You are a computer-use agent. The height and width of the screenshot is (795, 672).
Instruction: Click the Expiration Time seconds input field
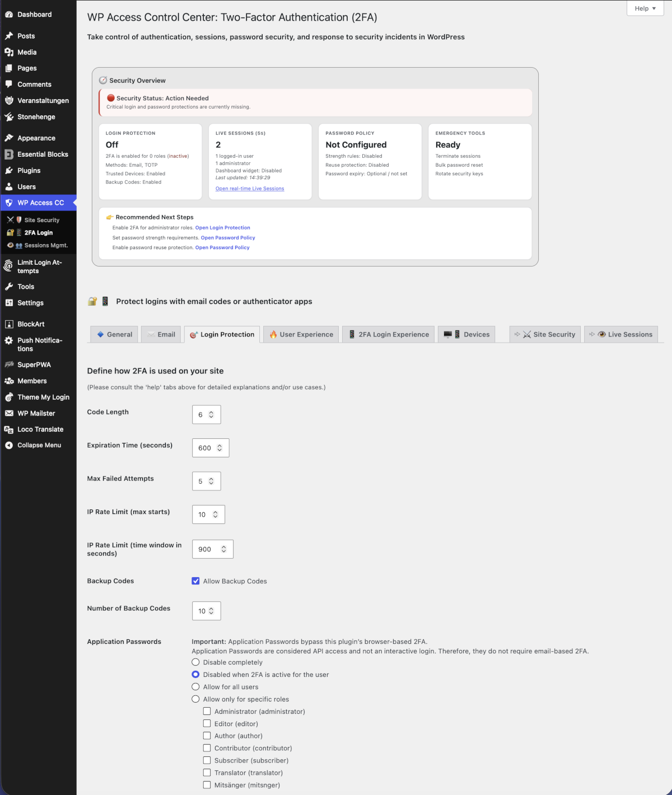[x=204, y=448]
